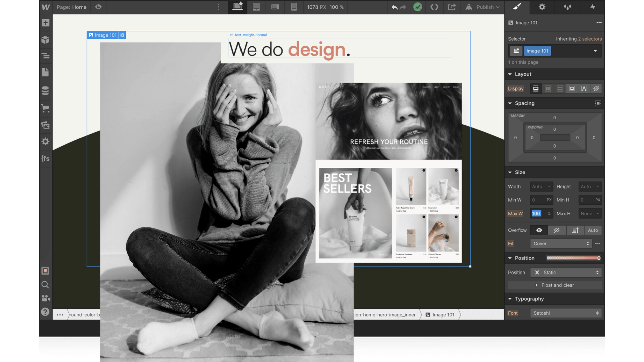Open the Navigator panel icon
The width and height of the screenshot is (644, 362).
tap(46, 56)
